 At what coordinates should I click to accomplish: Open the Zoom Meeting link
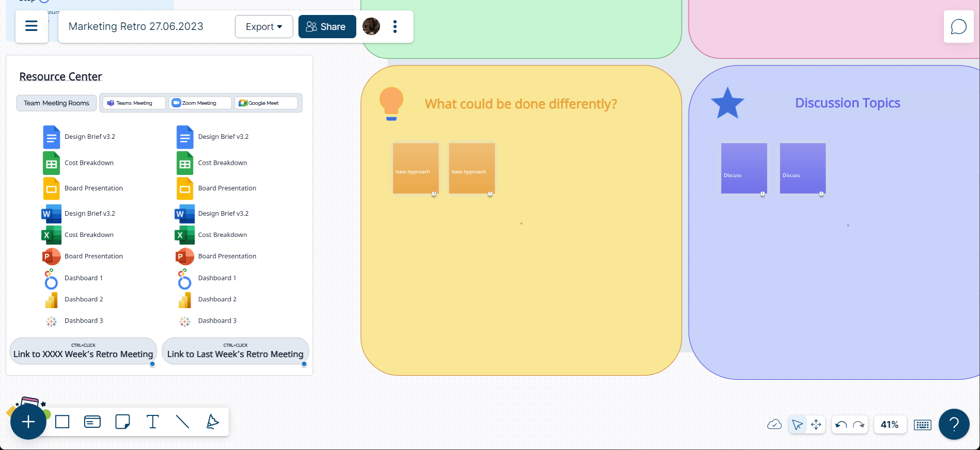[x=200, y=103]
